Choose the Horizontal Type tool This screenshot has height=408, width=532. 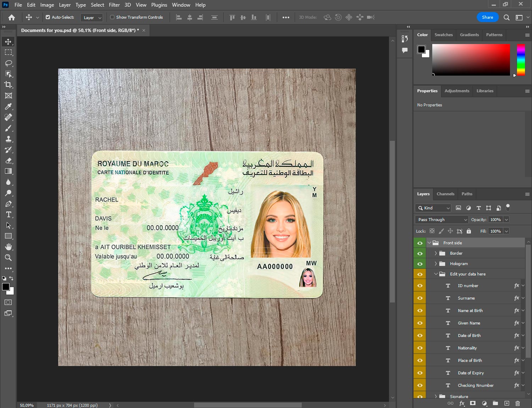pyautogui.click(x=9, y=214)
